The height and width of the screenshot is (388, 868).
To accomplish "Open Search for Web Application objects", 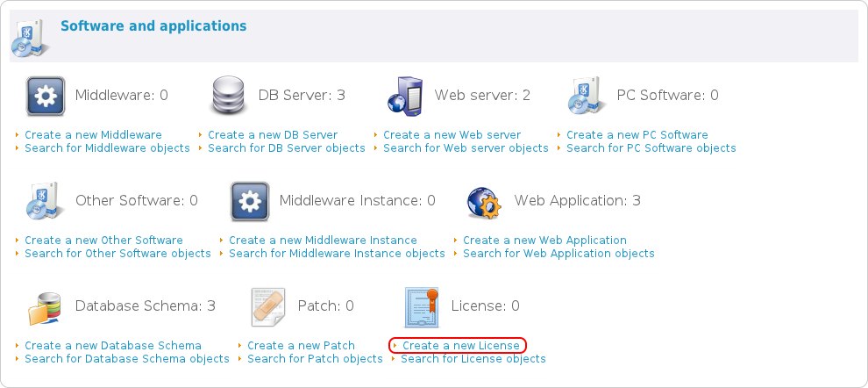I will [559, 254].
